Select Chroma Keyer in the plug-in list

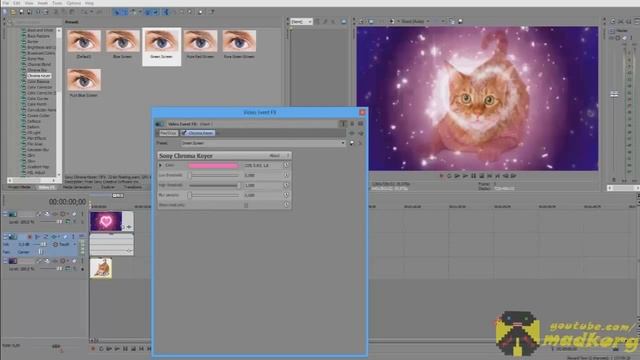(39, 76)
